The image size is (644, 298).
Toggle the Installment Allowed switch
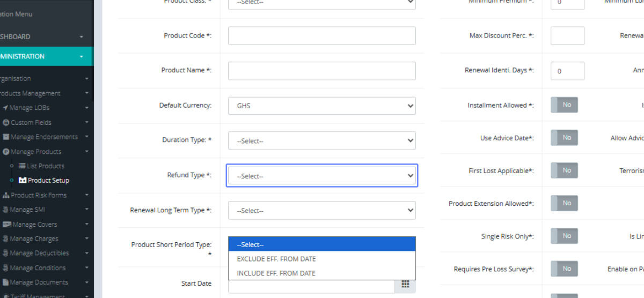[x=564, y=105]
